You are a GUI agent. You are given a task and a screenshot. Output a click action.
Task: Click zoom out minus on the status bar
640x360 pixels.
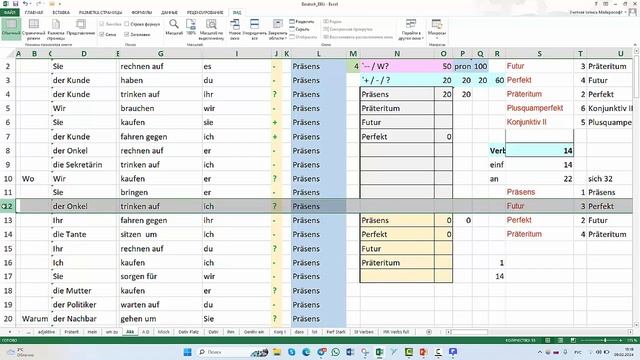pyautogui.click(x=582, y=340)
